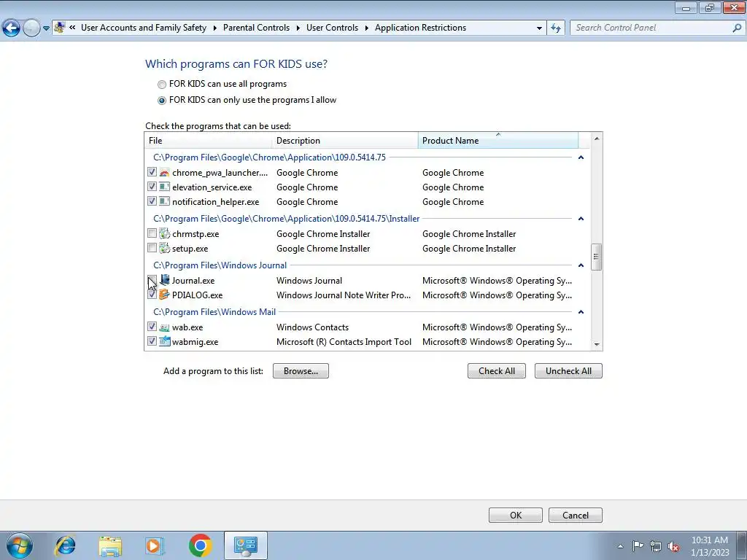Click the list scroll up arrow

tap(597, 139)
